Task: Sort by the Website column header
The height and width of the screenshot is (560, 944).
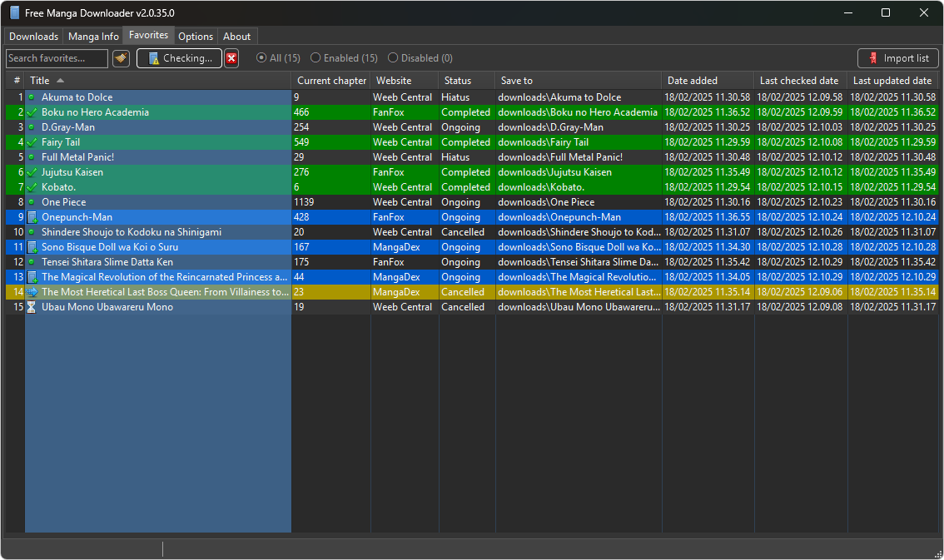Action: coord(405,81)
